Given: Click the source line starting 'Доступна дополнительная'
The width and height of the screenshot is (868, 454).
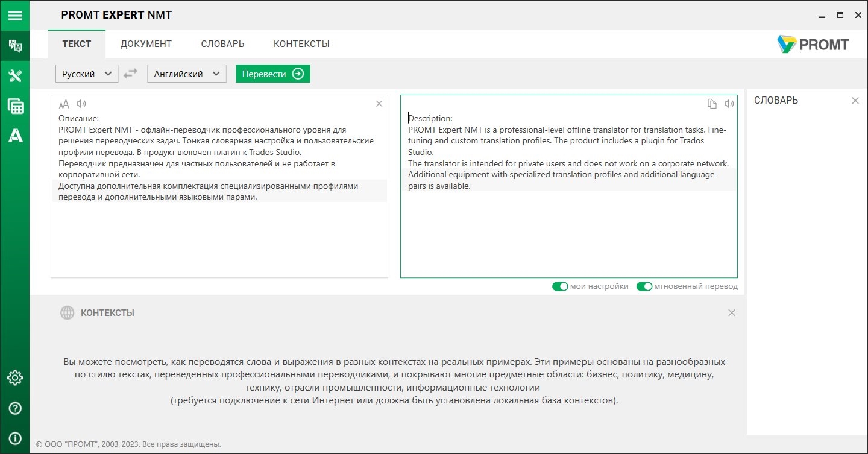Looking at the screenshot, I should click(209, 186).
